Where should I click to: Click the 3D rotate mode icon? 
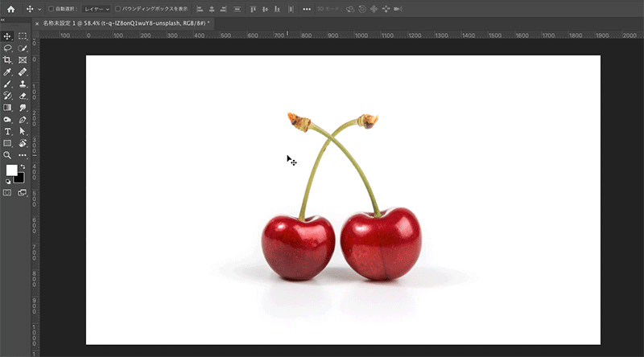pos(350,9)
